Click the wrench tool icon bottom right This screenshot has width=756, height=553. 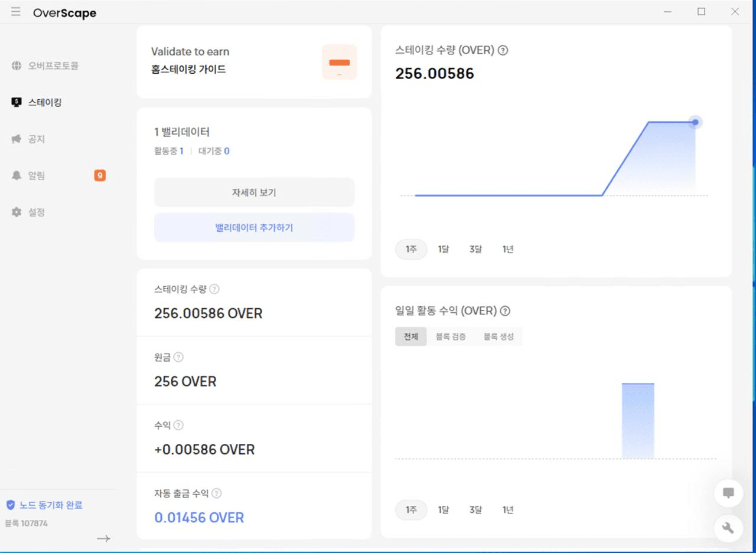[x=728, y=528]
